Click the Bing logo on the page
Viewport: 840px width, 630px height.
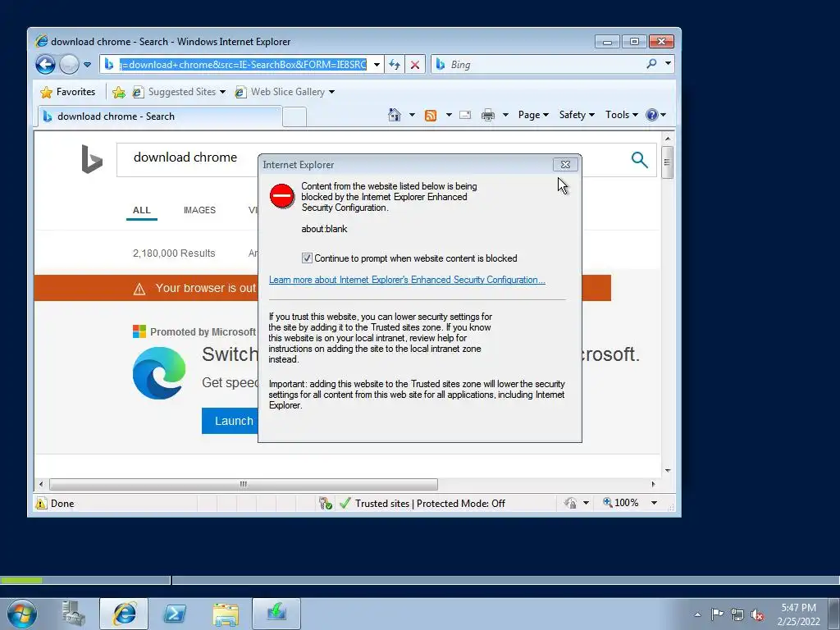coord(92,159)
